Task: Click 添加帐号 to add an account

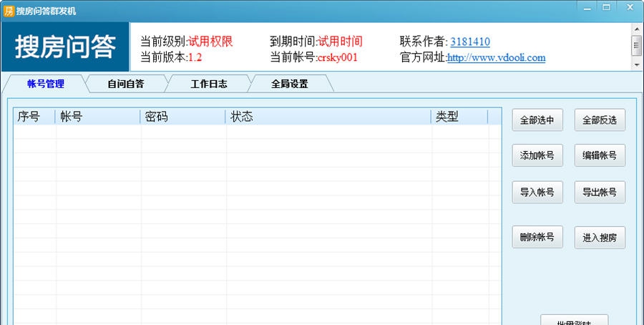Action: click(x=537, y=155)
